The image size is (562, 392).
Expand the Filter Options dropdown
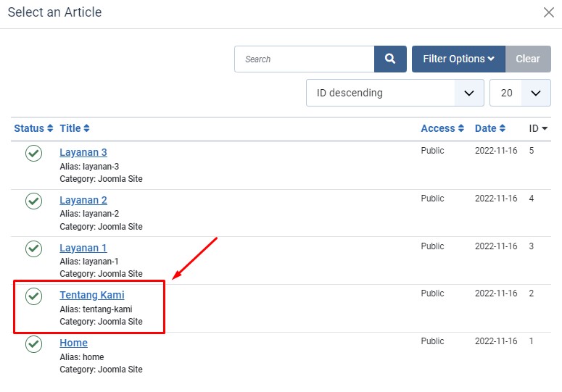coord(458,59)
